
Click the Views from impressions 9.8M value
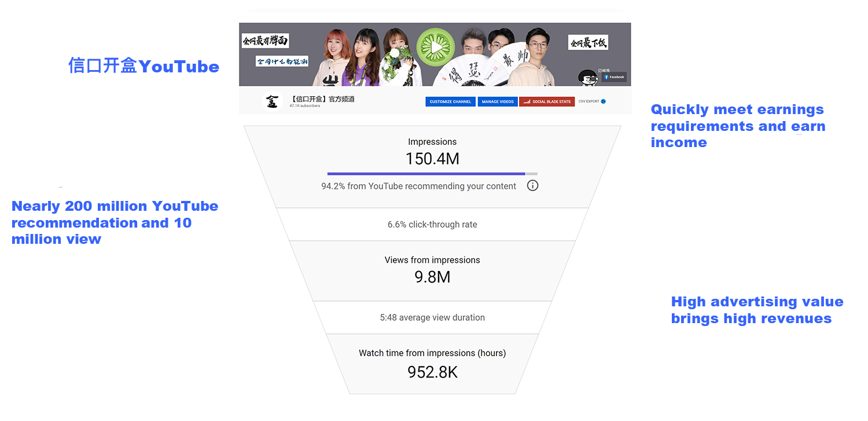coord(432,277)
